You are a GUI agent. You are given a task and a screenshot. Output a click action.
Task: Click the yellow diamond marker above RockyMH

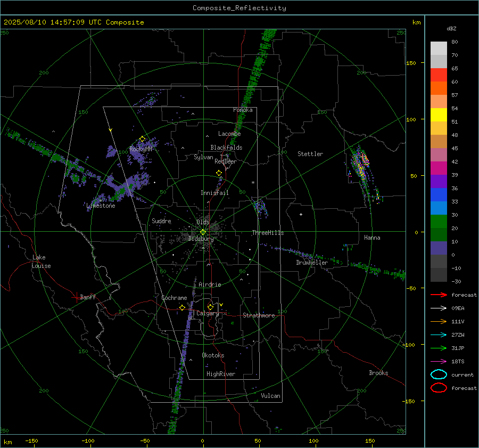[x=142, y=139]
